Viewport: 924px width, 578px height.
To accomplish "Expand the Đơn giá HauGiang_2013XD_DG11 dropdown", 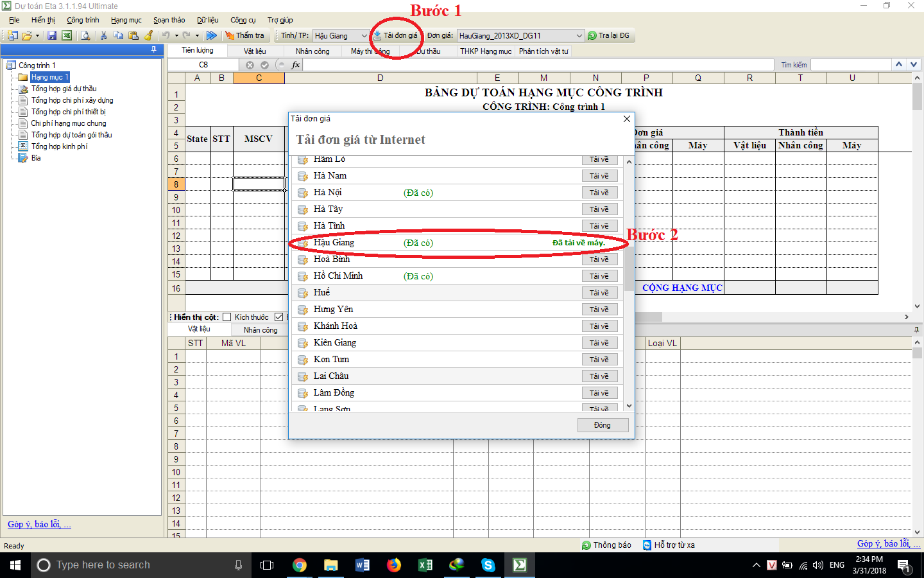I will tap(579, 36).
